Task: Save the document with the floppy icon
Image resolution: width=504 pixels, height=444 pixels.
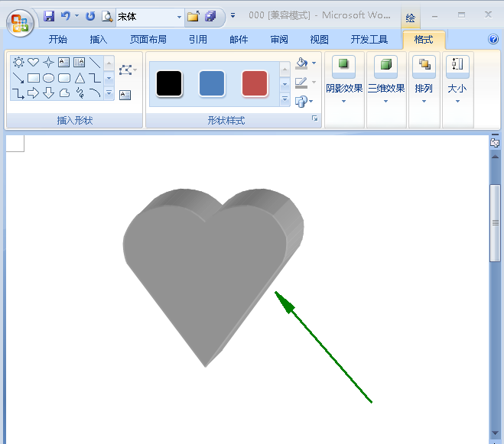Action: [x=49, y=16]
